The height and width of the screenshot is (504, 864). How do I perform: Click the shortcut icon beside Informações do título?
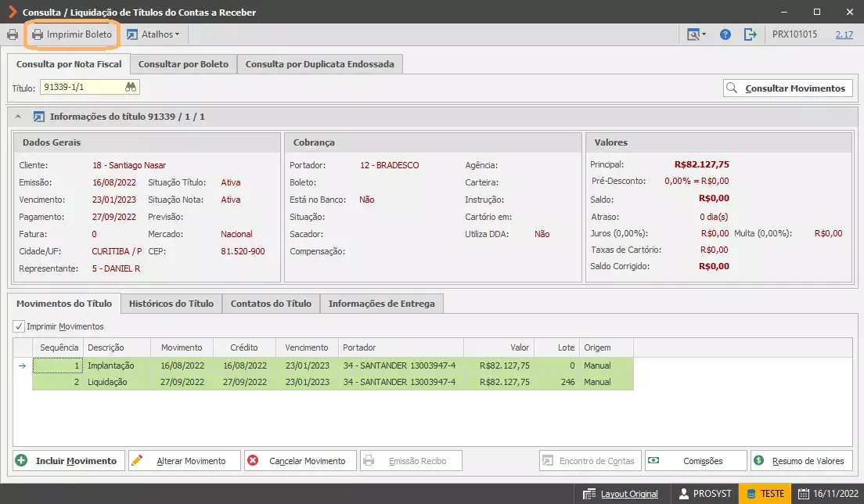pos(38,117)
